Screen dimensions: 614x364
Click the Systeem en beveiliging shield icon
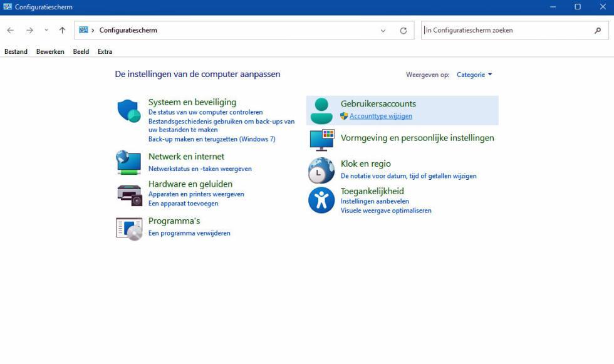tap(129, 111)
